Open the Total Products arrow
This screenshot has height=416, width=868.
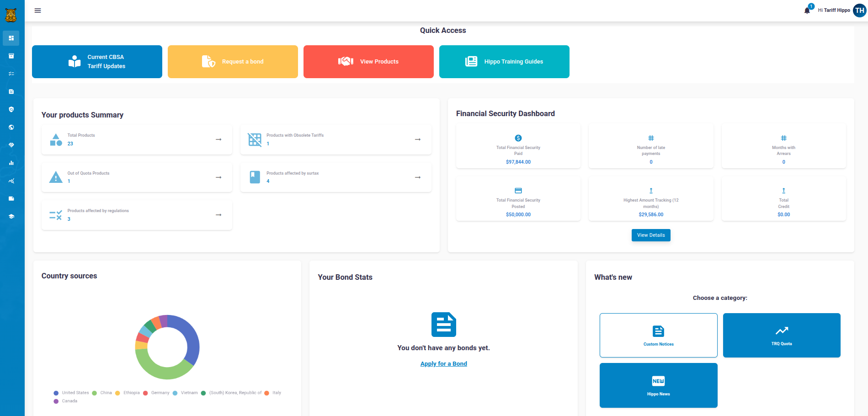point(218,139)
